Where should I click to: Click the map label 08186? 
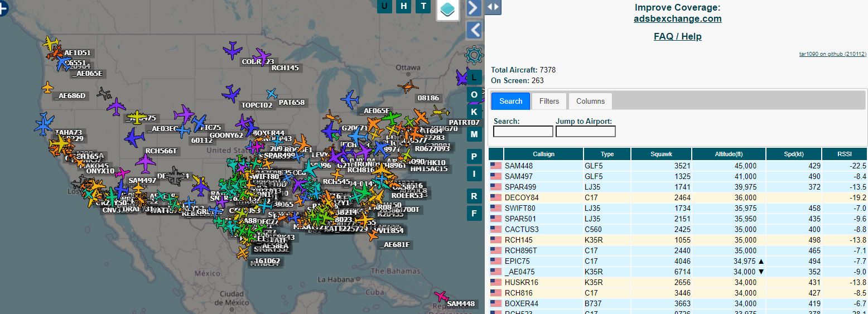(x=428, y=98)
